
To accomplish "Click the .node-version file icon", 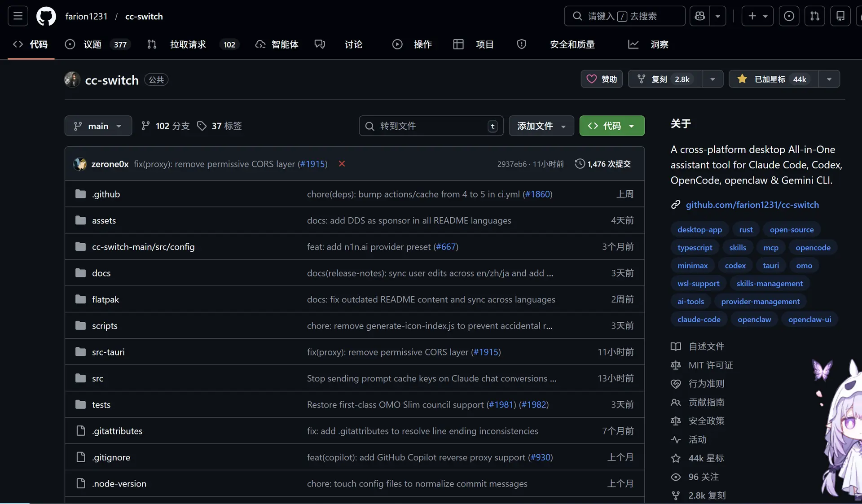I will pos(81,483).
